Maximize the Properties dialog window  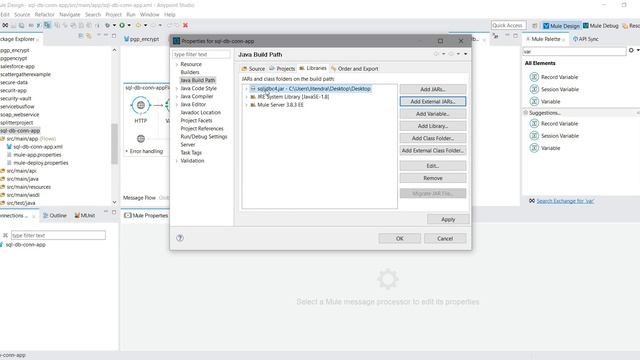tap(440, 41)
